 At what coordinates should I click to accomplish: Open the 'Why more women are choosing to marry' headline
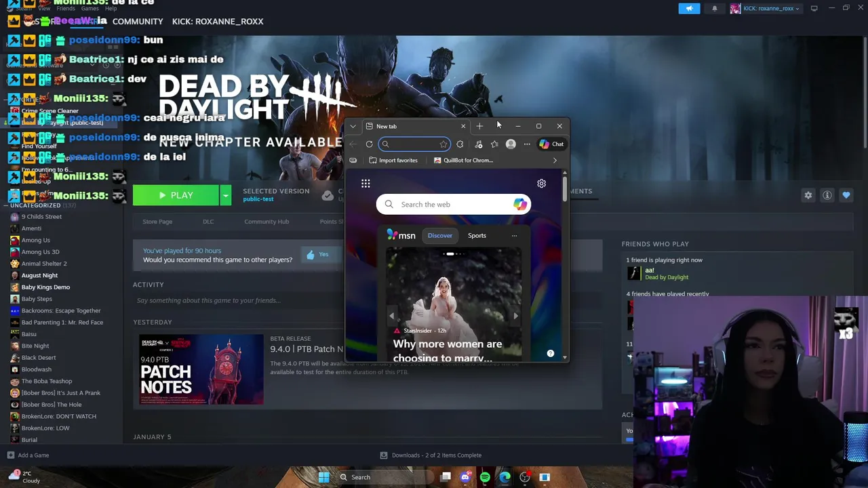coord(448,350)
